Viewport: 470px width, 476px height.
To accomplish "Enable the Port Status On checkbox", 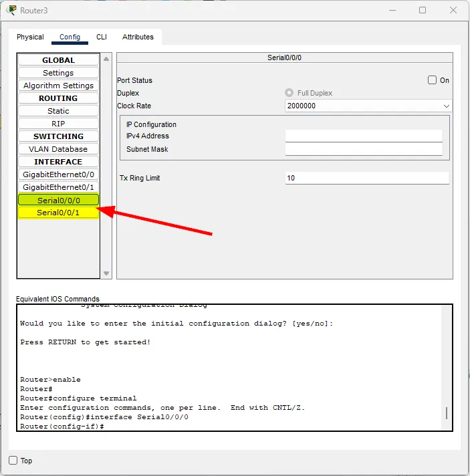I will [432, 80].
